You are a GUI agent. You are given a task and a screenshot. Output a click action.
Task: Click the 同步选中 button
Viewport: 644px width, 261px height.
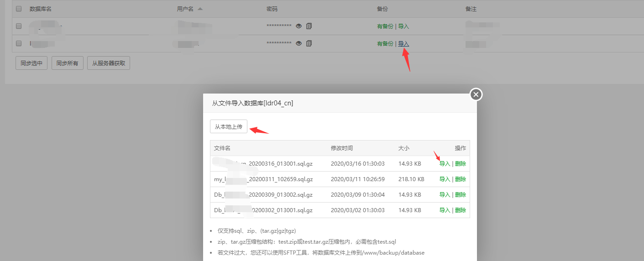tap(31, 63)
